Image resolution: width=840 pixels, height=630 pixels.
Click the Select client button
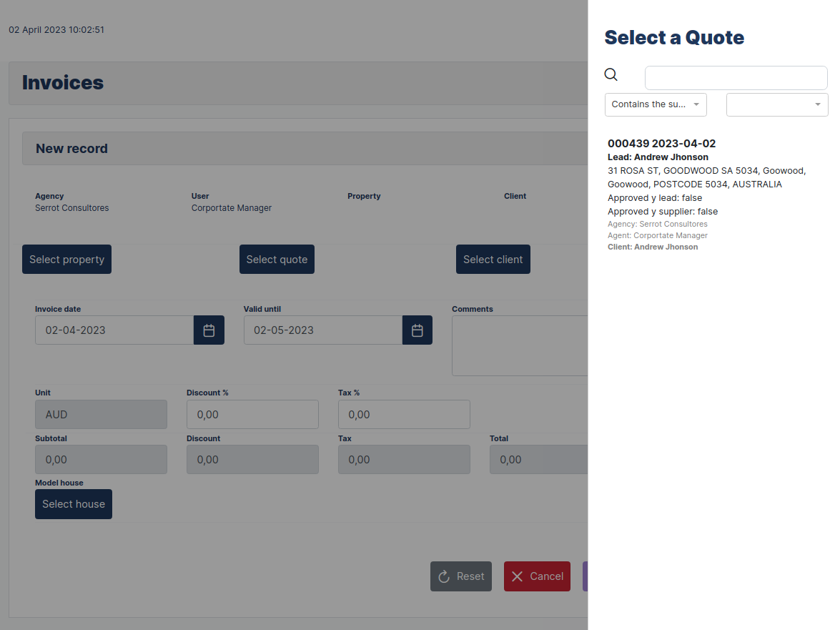(493, 259)
